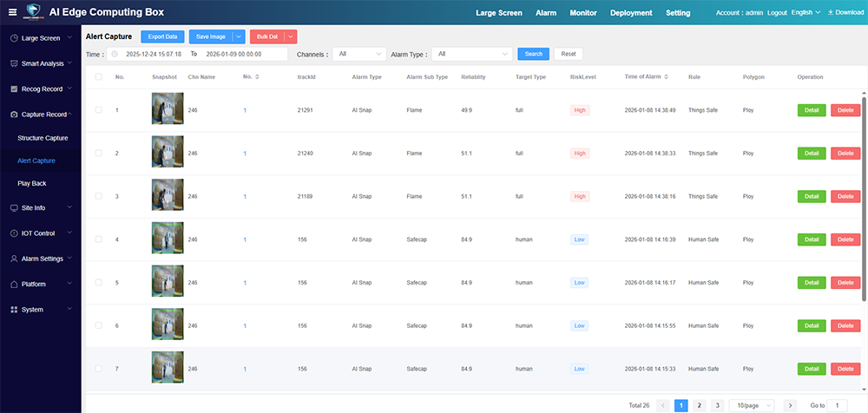Click the Alarm Settings sidebar icon
This screenshot has width=868, height=413.
point(13,259)
